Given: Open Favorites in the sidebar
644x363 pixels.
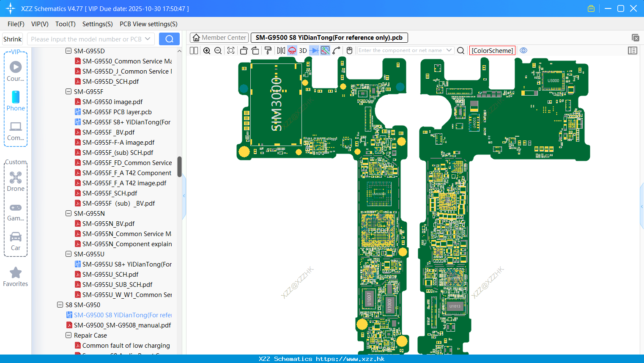Looking at the screenshot, I should pyautogui.click(x=16, y=277).
